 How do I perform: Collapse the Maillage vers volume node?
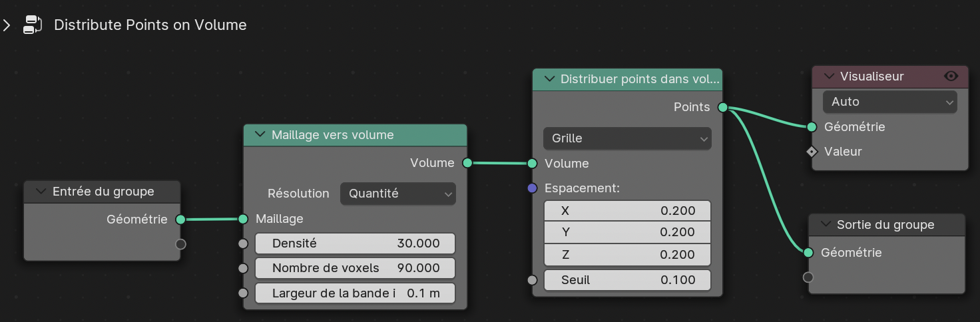point(258,135)
